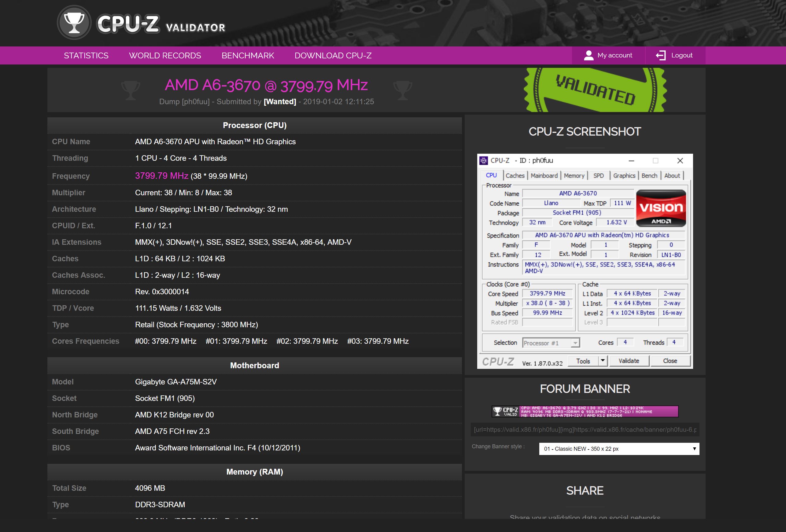Switch to Graphics tab in CPU-Z window
This screenshot has width=786, height=532.
click(x=624, y=175)
